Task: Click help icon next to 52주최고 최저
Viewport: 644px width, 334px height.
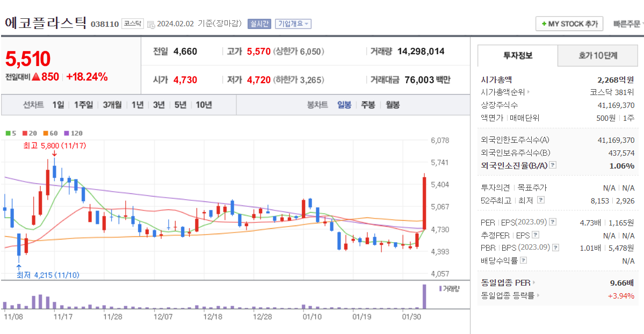Action: [541, 200]
